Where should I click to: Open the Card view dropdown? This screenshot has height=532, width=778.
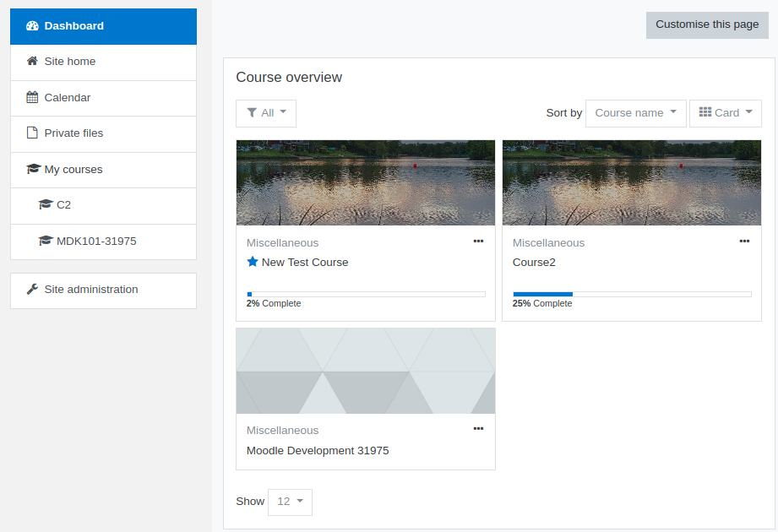726,113
